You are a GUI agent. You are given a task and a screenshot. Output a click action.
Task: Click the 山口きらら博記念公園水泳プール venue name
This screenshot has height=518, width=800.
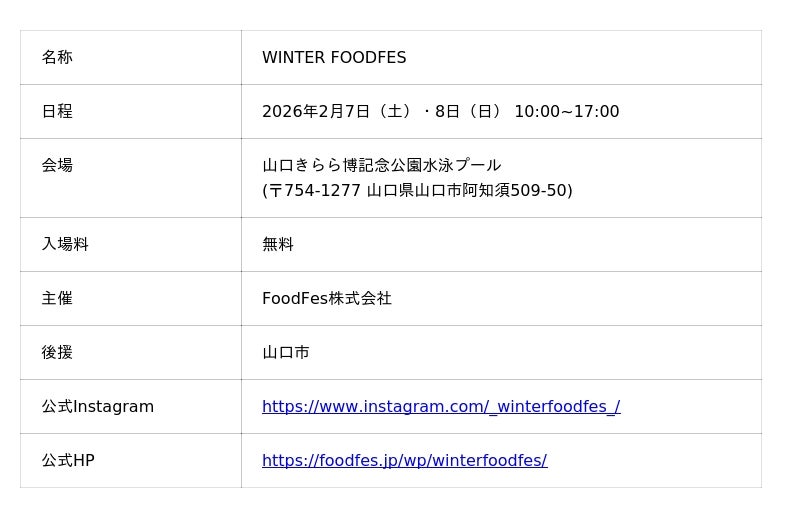[381, 165]
